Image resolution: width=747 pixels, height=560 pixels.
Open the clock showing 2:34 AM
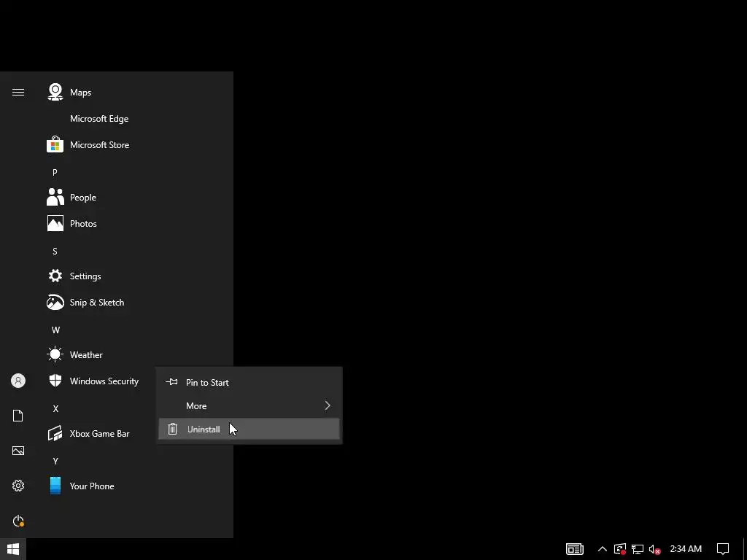point(686,549)
